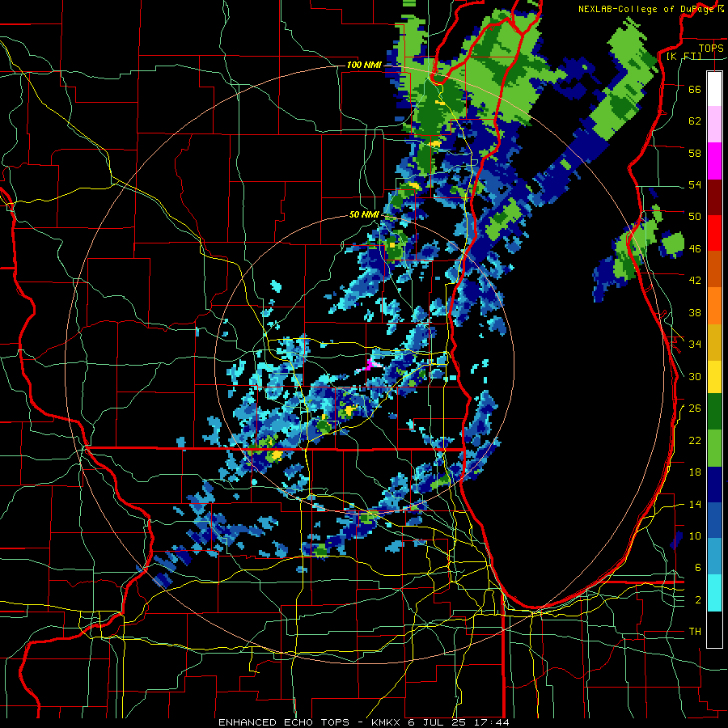Image resolution: width=728 pixels, height=728 pixels.
Task: Click the 34 value on the scale
Action: click(695, 345)
